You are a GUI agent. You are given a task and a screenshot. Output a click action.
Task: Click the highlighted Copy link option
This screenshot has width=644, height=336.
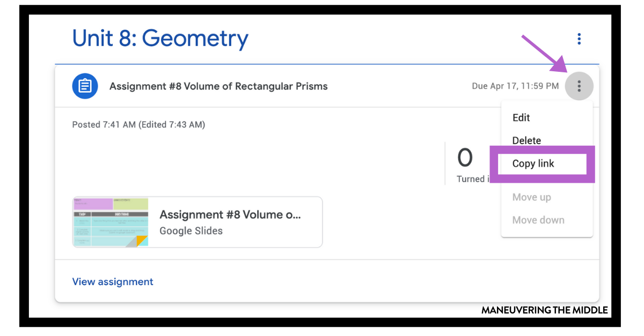tap(533, 163)
